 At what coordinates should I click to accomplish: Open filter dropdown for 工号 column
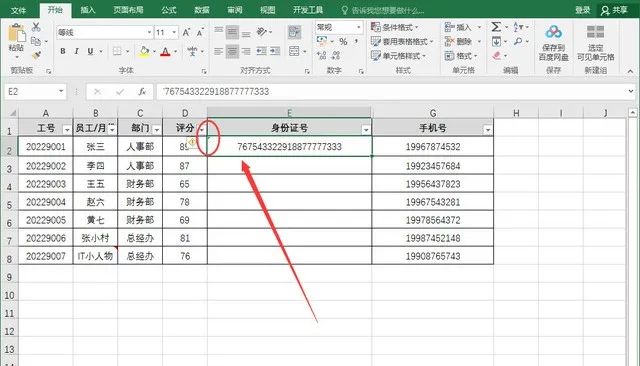click(67, 130)
